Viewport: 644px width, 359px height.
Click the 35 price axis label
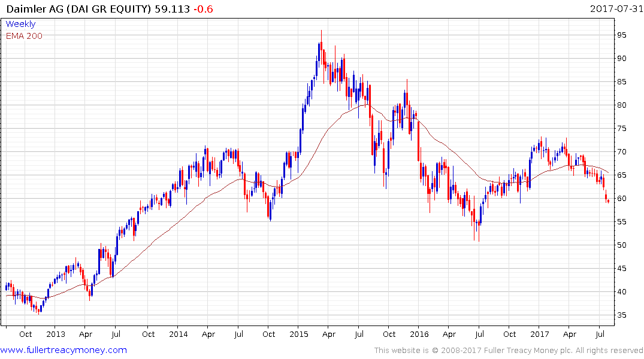[621, 315]
